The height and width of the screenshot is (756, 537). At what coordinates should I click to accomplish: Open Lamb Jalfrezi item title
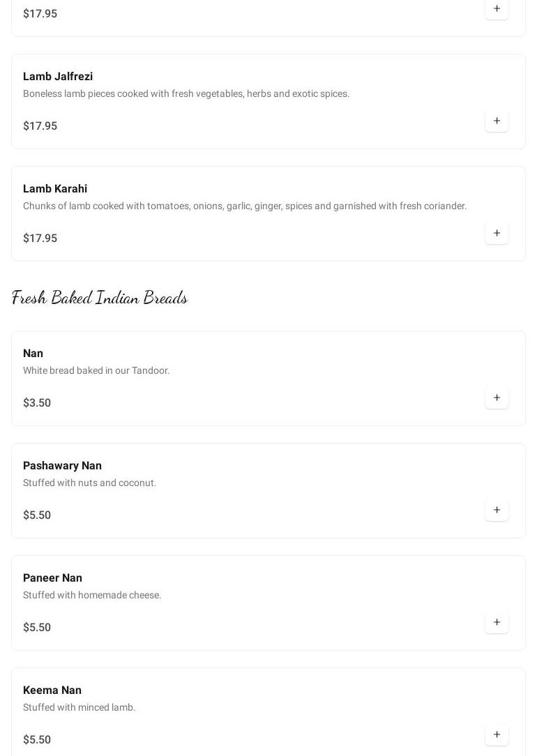(x=58, y=77)
